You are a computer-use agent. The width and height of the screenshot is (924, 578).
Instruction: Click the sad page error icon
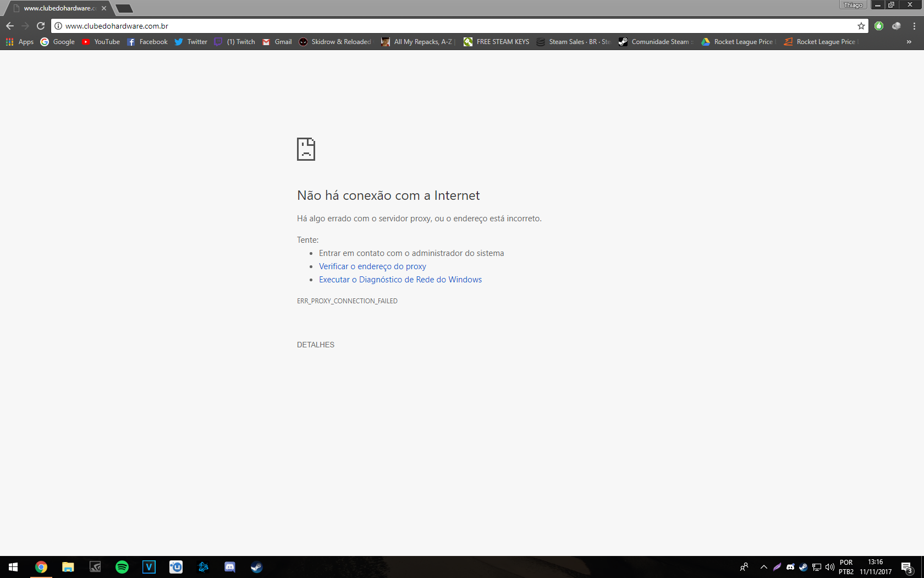point(306,149)
